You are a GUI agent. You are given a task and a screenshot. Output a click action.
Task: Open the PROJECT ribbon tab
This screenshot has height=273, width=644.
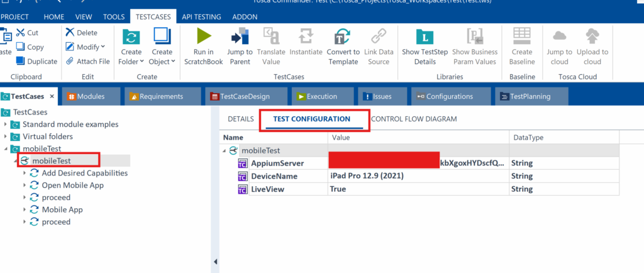14,17
